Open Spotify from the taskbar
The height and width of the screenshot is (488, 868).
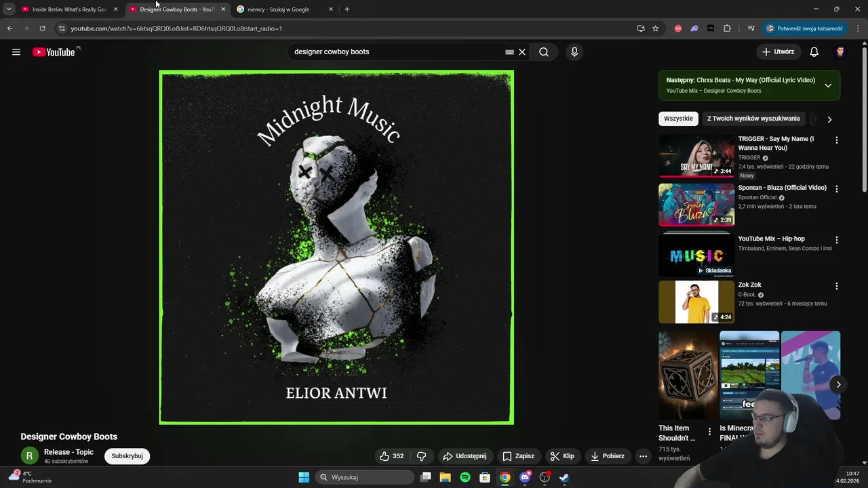coord(465,477)
